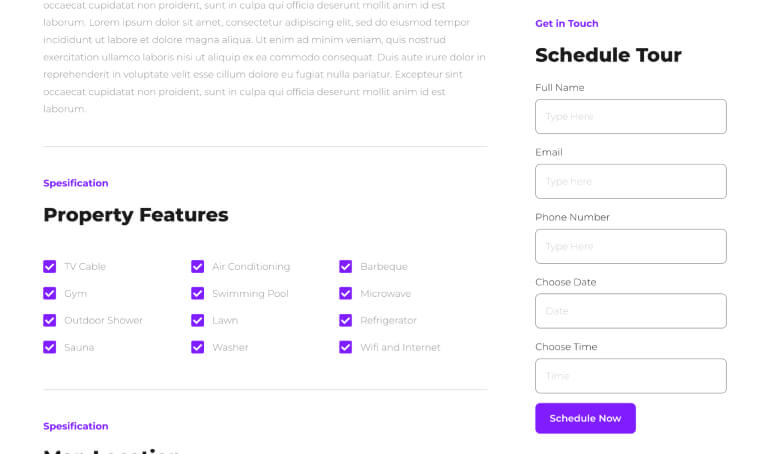Toggle the Lawn checkbox
Image resolution: width=770 pixels, height=454 pixels.
pos(197,321)
